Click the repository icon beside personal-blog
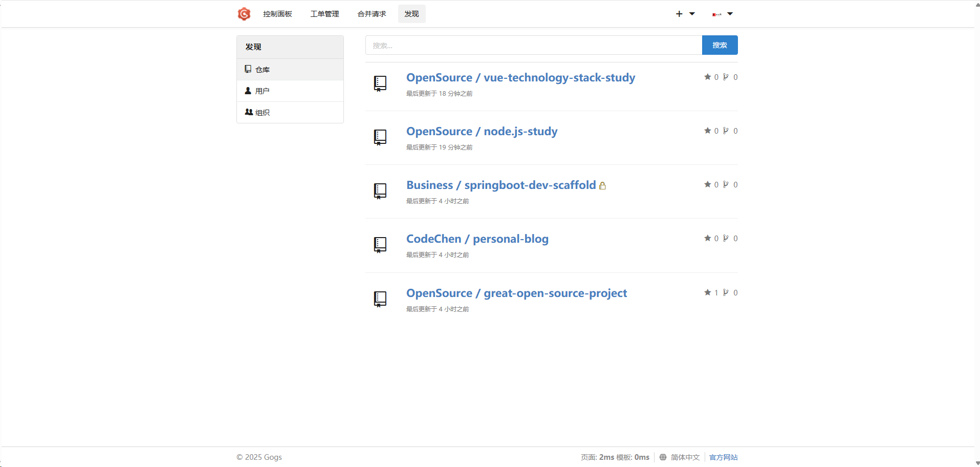The height and width of the screenshot is (467, 980). [x=380, y=245]
